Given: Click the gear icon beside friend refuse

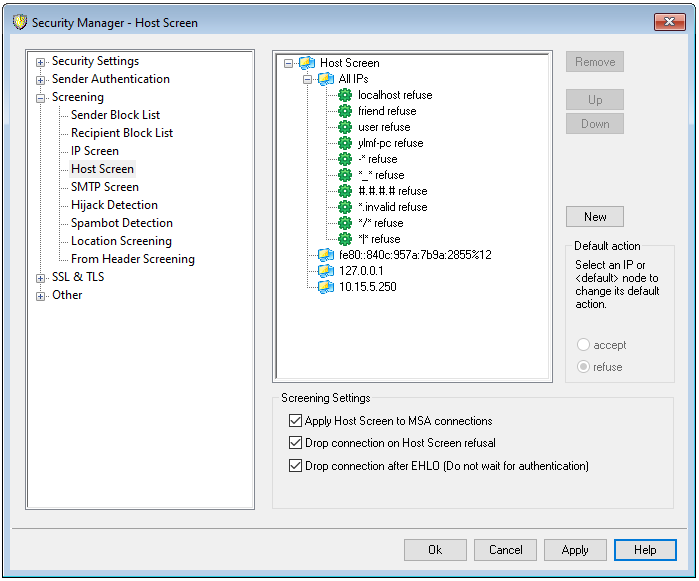Looking at the screenshot, I should click(346, 111).
